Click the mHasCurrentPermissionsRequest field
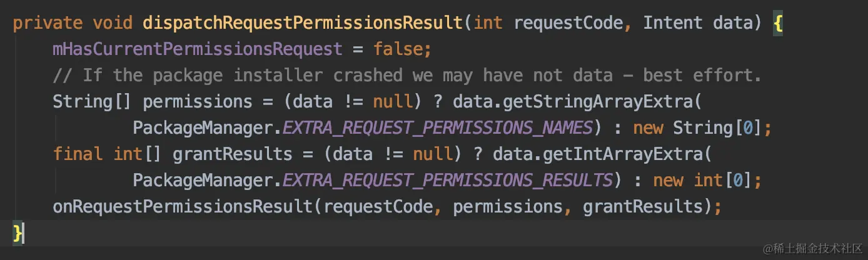This screenshot has width=868, height=260. 197,49
